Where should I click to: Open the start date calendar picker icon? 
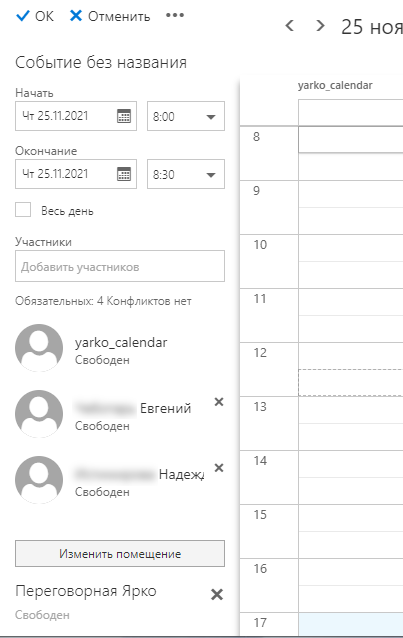pyautogui.click(x=124, y=116)
